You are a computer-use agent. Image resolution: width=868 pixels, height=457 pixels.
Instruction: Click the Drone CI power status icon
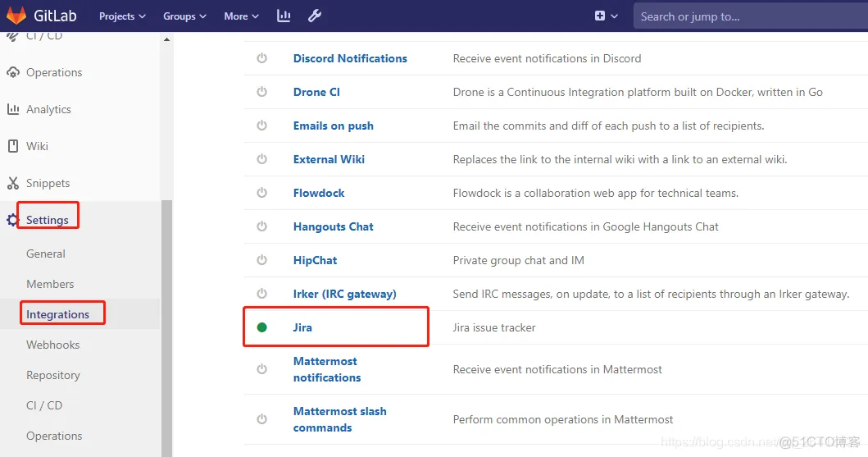click(261, 92)
